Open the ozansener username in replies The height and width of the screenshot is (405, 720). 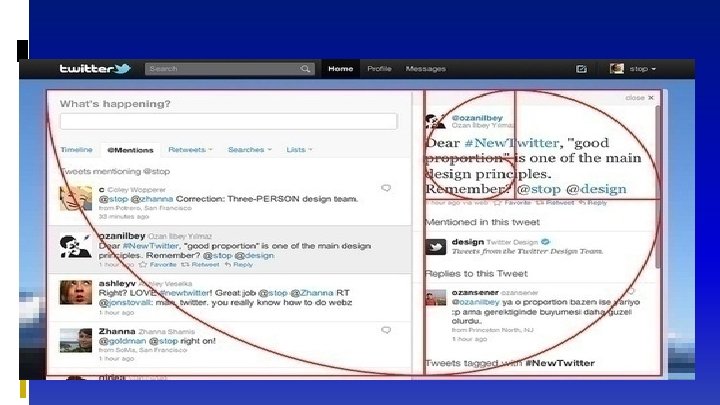pos(475,292)
